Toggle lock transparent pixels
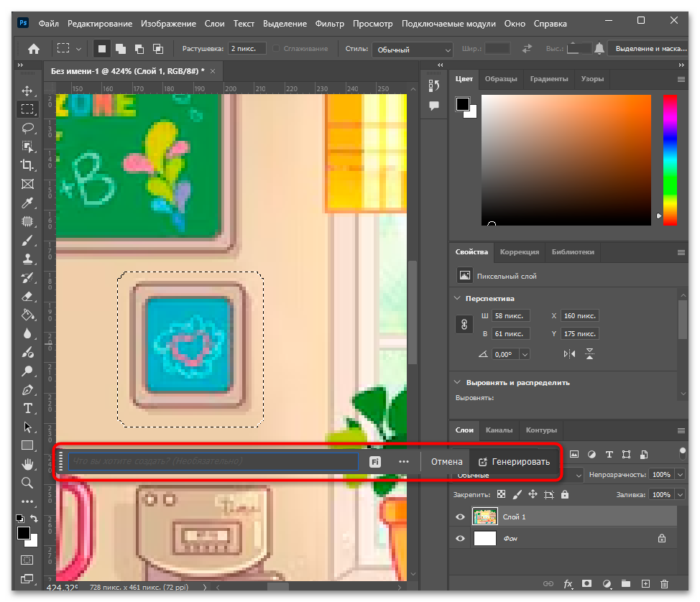Screen dimensions: 700x602 pos(502,494)
